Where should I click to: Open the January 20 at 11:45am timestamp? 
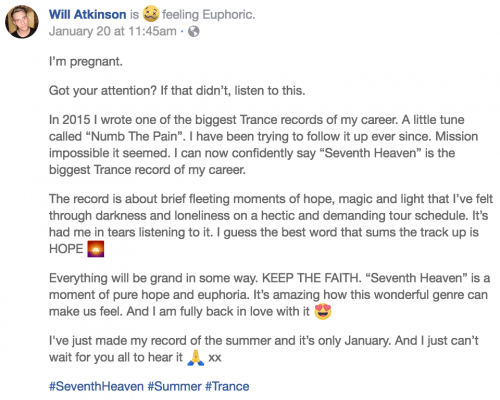[x=113, y=31]
